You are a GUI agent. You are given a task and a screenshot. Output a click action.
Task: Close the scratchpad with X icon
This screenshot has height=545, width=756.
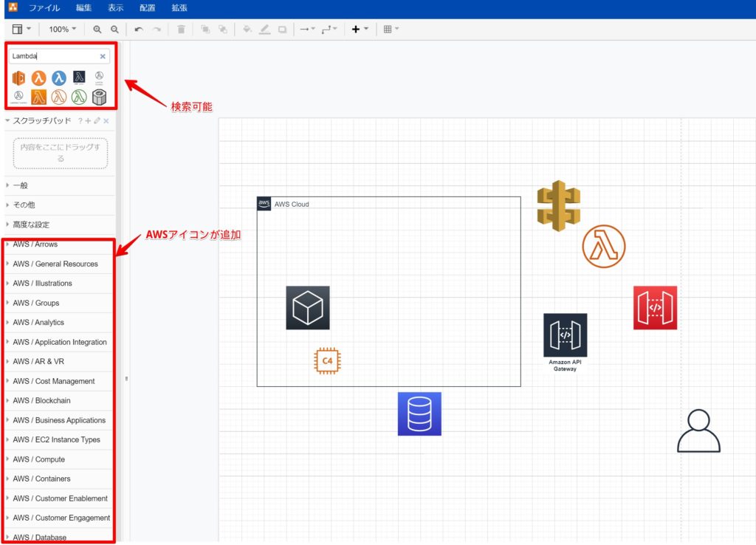pos(106,121)
